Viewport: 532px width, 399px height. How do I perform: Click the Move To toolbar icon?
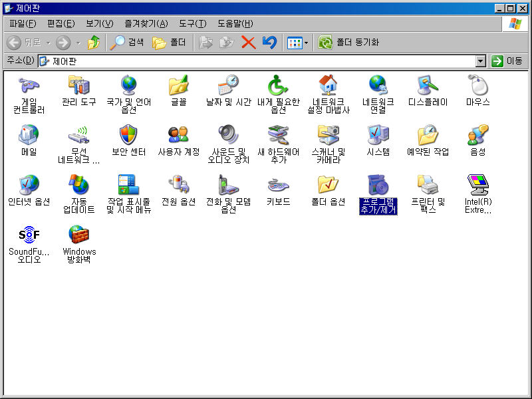coord(205,43)
